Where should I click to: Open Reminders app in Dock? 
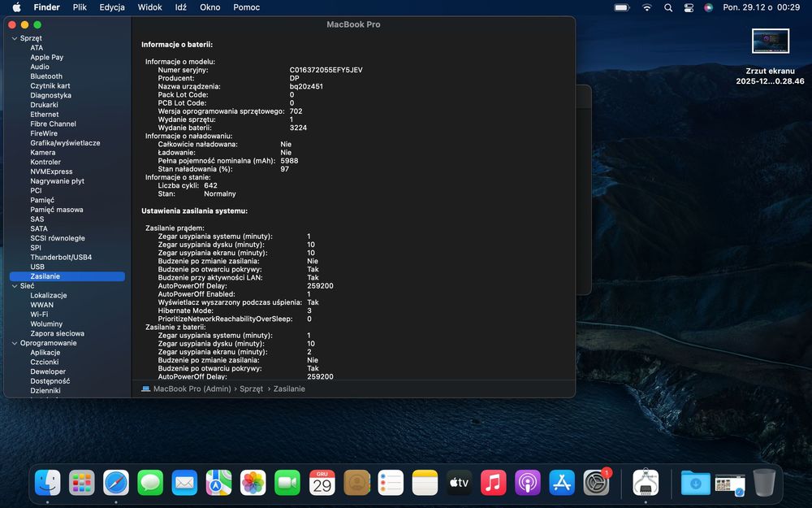pos(391,483)
